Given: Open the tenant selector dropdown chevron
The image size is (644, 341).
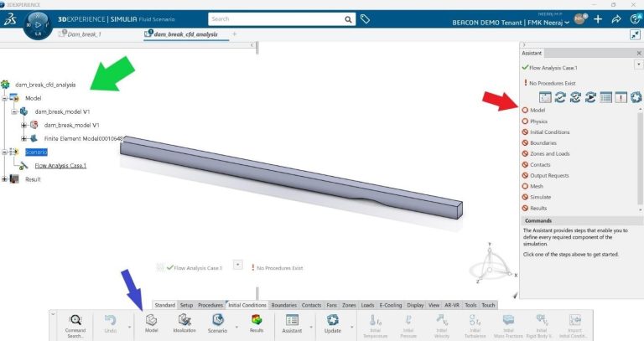Looking at the screenshot, I should 567,23.
